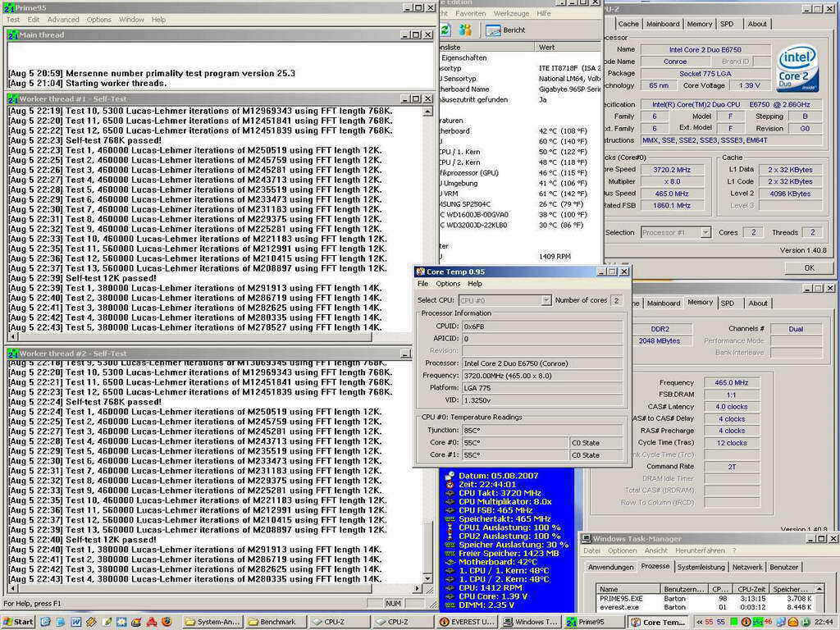Open the Test menu in Prime95
The height and width of the screenshot is (630, 840).
(x=13, y=20)
